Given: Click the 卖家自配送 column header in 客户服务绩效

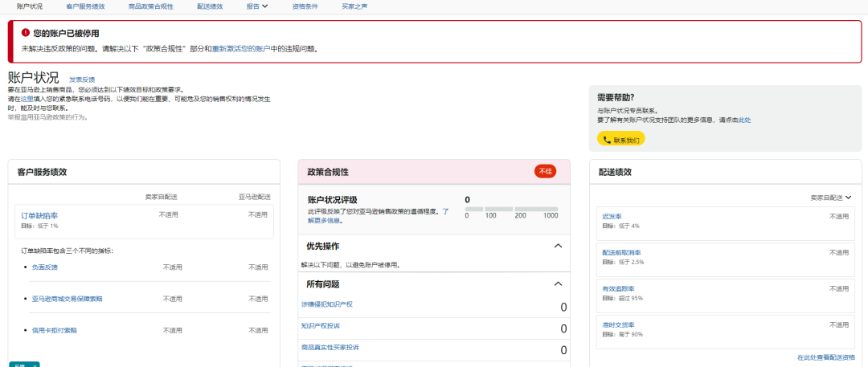Looking at the screenshot, I should 162,197.
